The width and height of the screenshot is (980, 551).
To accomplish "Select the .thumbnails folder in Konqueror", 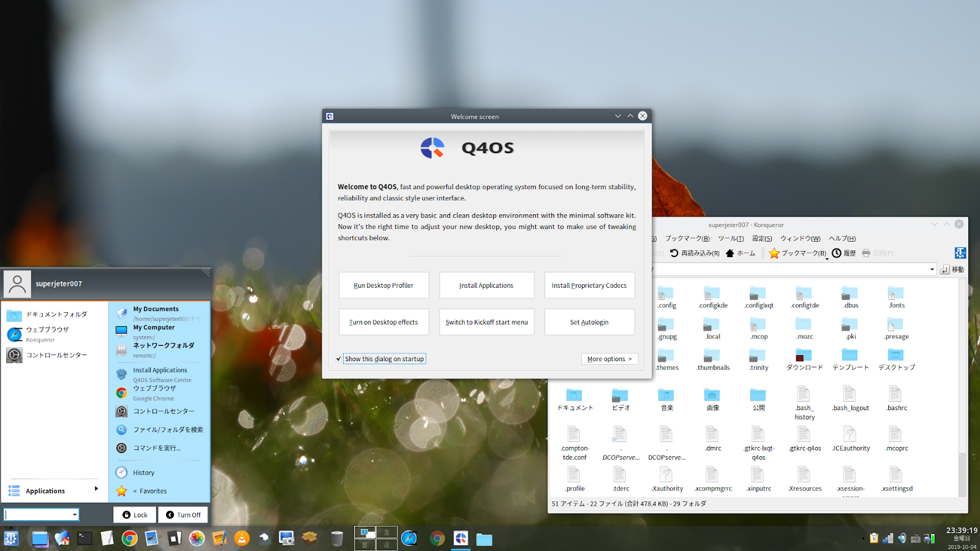I will 713,360.
